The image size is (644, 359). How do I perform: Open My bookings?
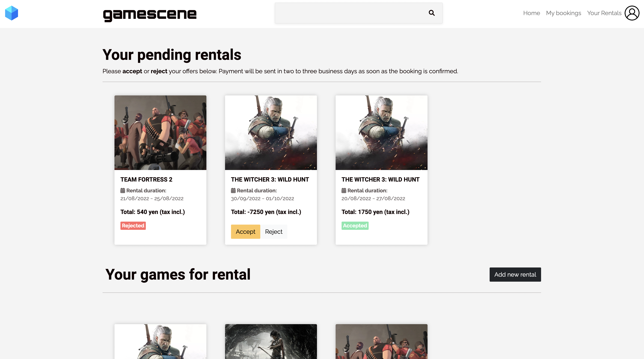tap(563, 13)
